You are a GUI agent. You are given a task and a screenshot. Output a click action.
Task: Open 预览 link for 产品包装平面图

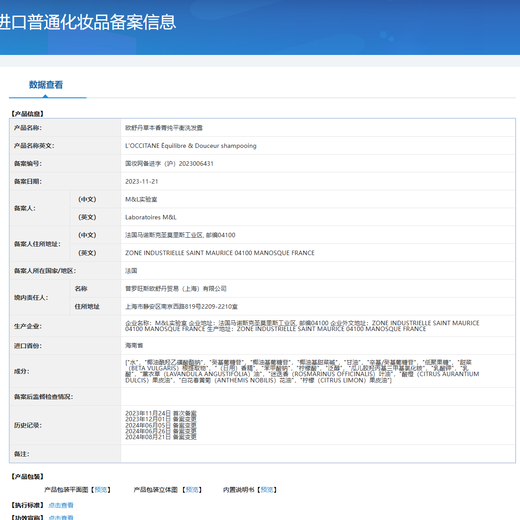click(101, 490)
